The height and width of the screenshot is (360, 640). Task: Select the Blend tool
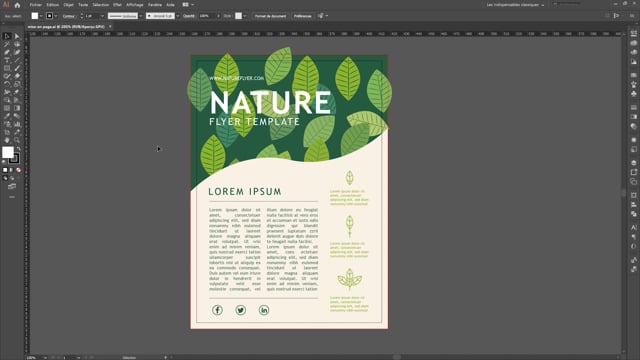coord(17,116)
